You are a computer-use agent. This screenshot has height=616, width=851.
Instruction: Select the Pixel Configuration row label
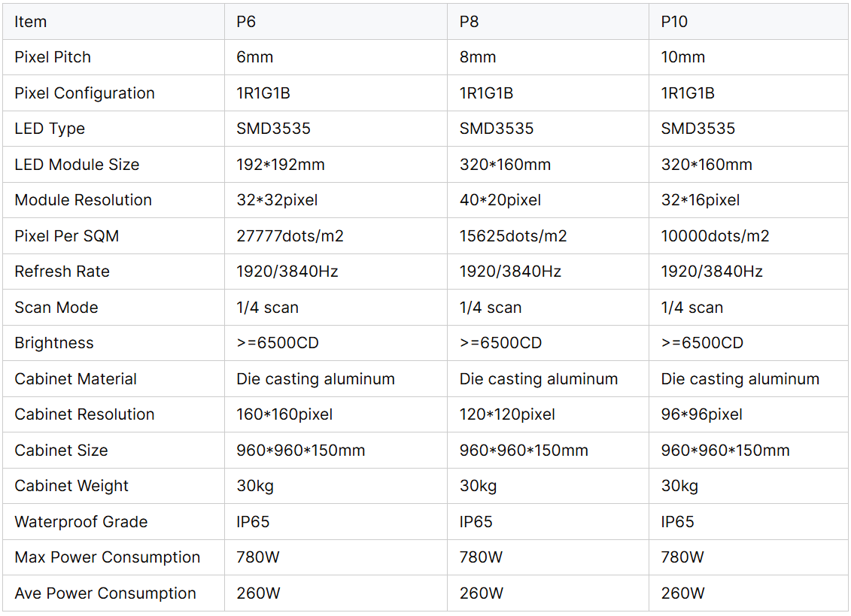(85, 93)
